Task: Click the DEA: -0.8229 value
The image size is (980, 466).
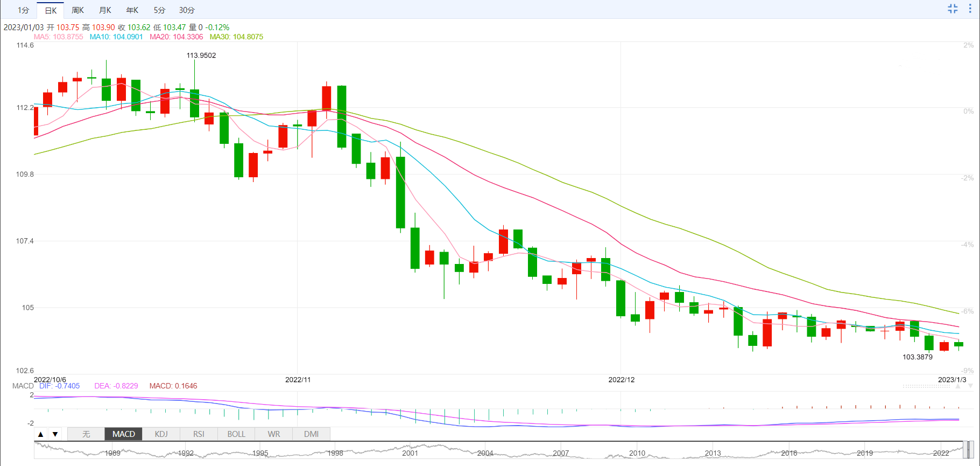Action: pos(116,386)
